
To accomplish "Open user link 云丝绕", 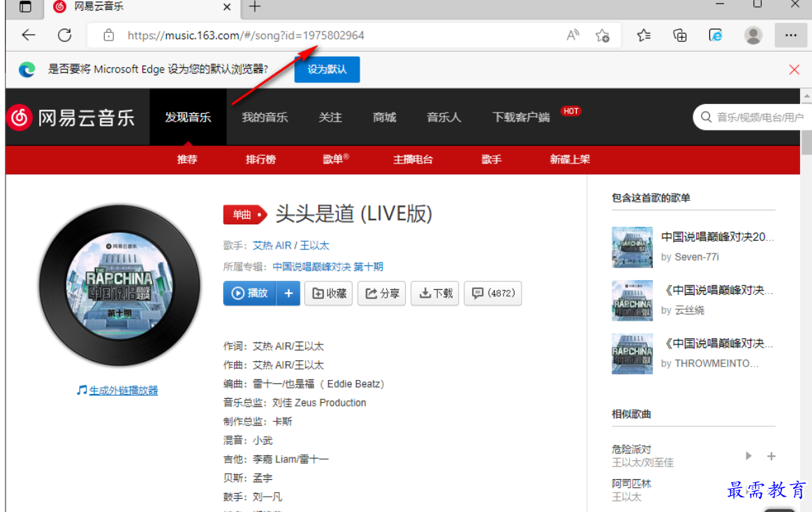I will coord(689,310).
